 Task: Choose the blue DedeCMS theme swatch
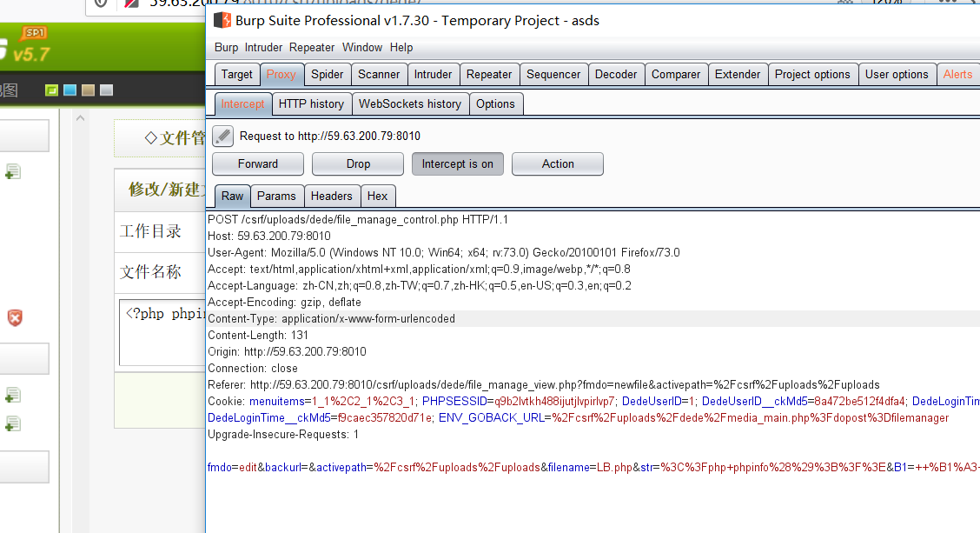pos(70,90)
